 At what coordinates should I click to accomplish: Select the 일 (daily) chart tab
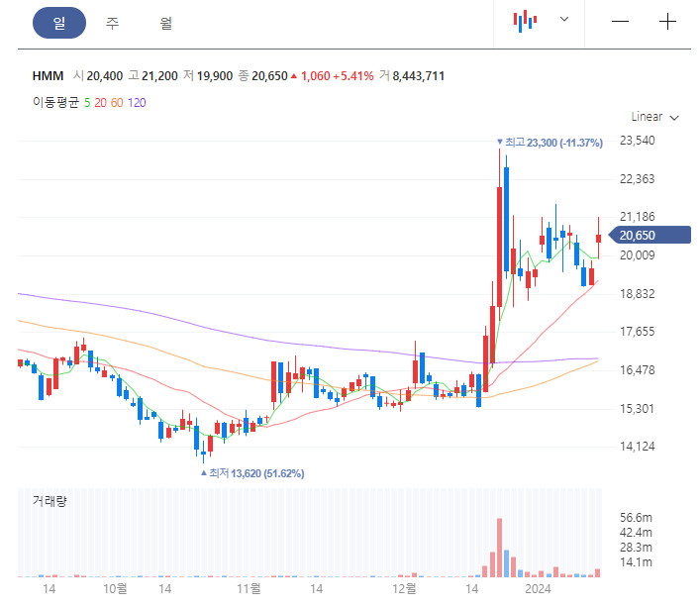[59, 23]
